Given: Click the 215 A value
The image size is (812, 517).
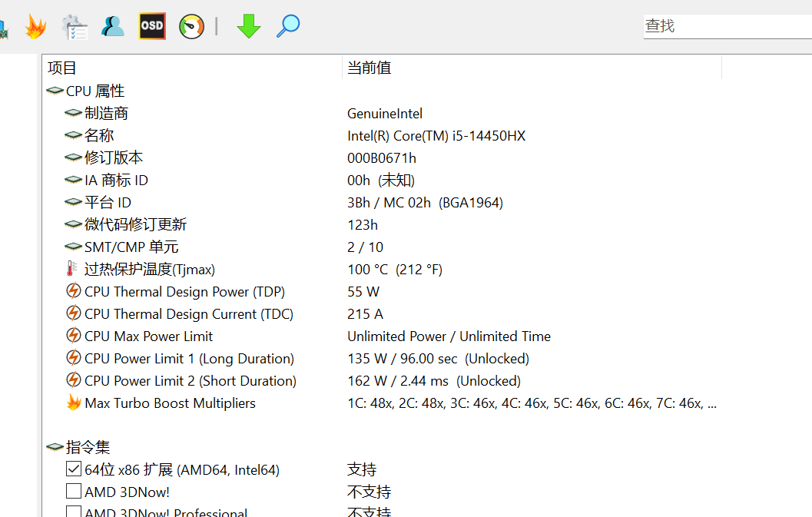Looking at the screenshot, I should 365,314.
